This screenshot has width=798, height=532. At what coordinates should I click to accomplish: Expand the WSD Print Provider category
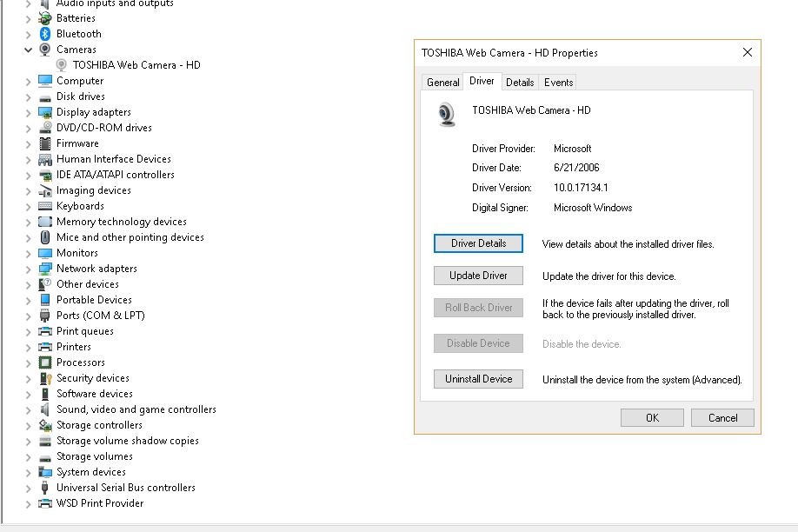point(29,503)
